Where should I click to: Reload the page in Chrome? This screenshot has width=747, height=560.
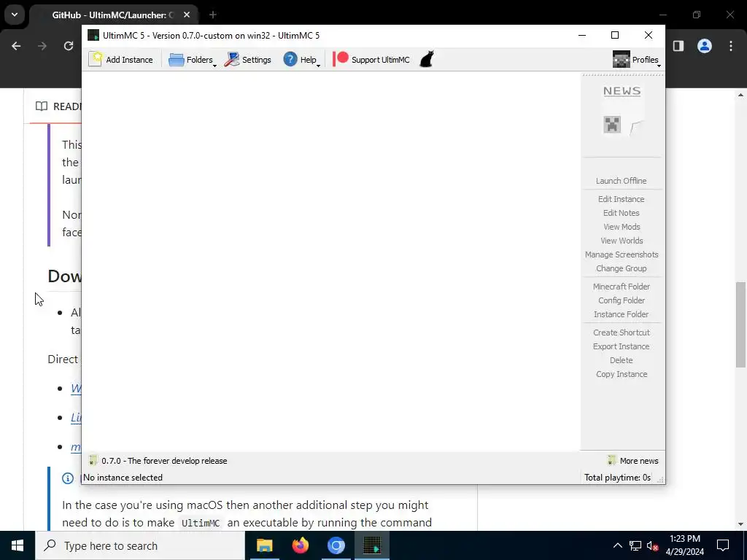click(x=69, y=46)
